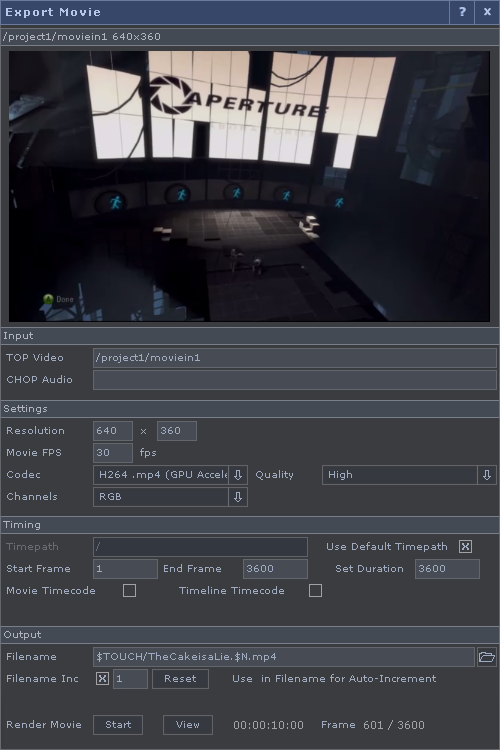Viewport: 500px width, 750px height.
Task: Click the resolution width field 640
Action: click(x=112, y=431)
